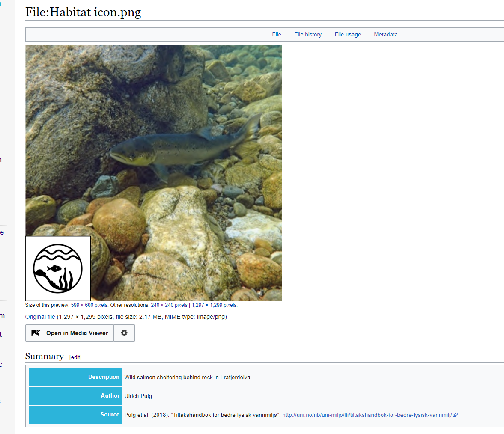The height and width of the screenshot is (434, 504).
Task: Click the image icon on Open in Media Viewer
Action: click(x=36, y=333)
